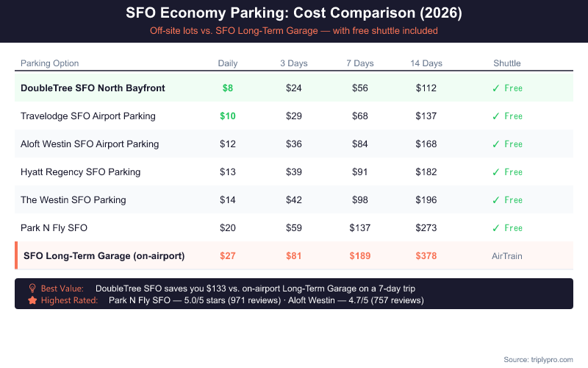588x368 pixels.
Task: Select DoubleTree SFO North Bayfront row name
Action: (x=93, y=88)
